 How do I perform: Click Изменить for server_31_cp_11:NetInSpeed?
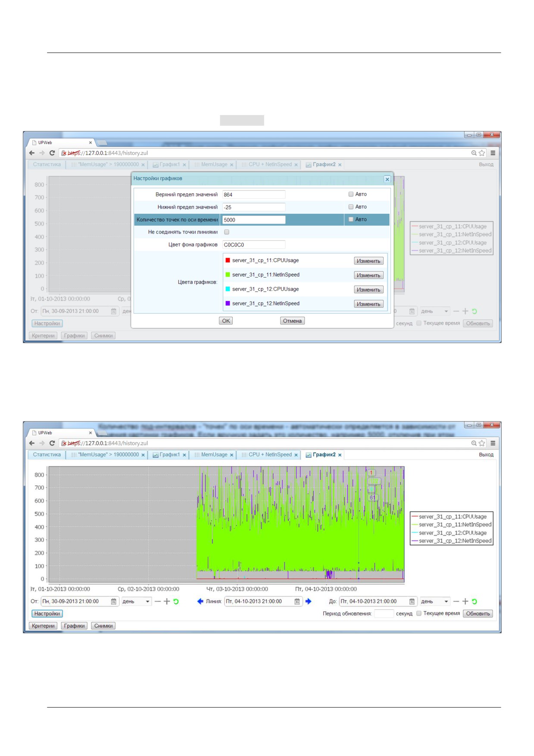(368, 275)
